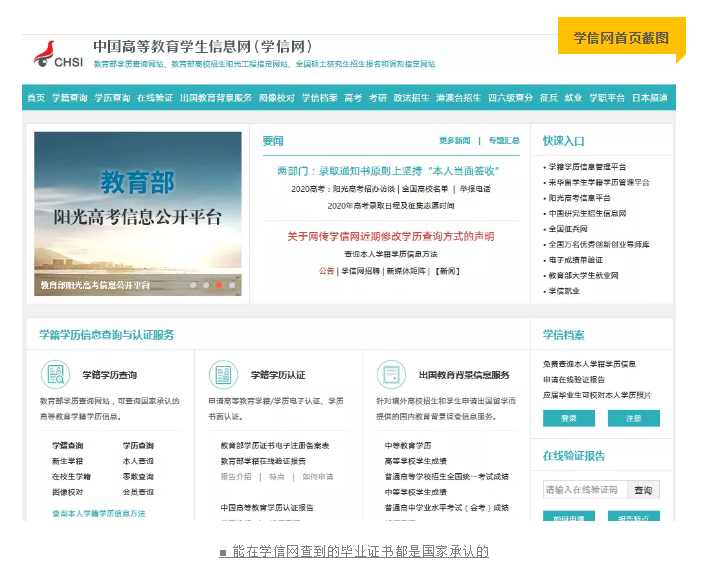Open 2020年高考录取日程及征集志愿时间 link
The width and height of the screenshot is (706, 577).
point(391,206)
